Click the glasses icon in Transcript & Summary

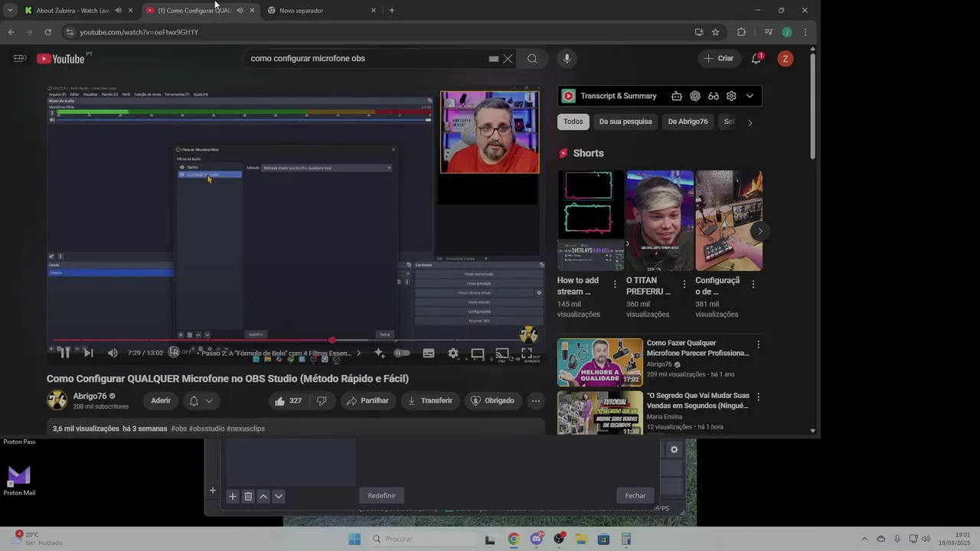point(713,96)
